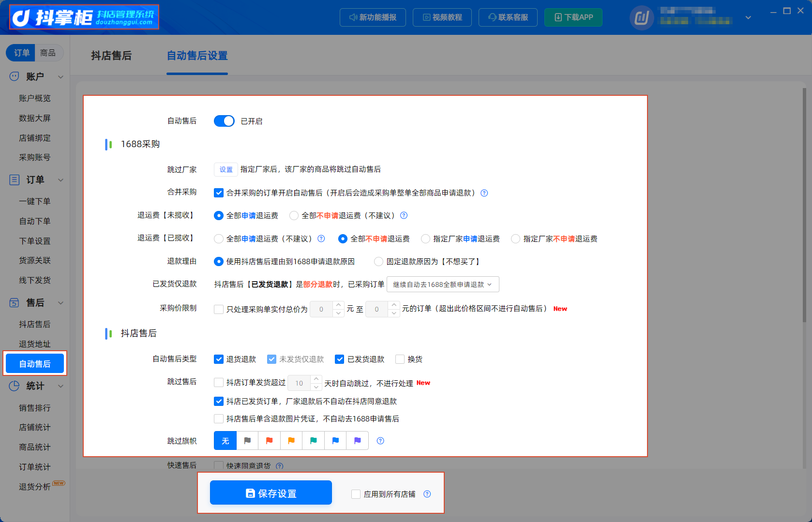This screenshot has width=812, height=522.
Task: Toggle 厂家退款后不自动在抖店同意退款 checkbox
Action: [219, 401]
